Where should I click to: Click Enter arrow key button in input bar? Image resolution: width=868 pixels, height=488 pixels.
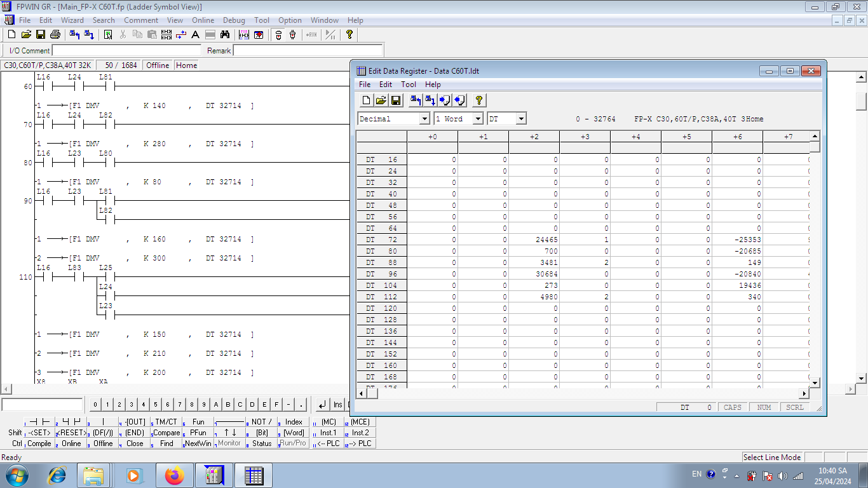[x=323, y=404]
